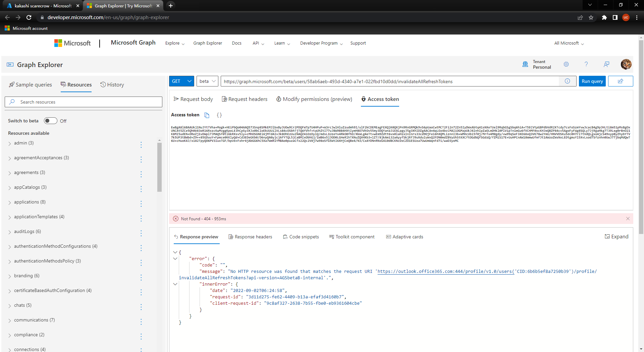Screen dimensions: 644x352
Task: Open the Request body tab
Action: (193, 99)
